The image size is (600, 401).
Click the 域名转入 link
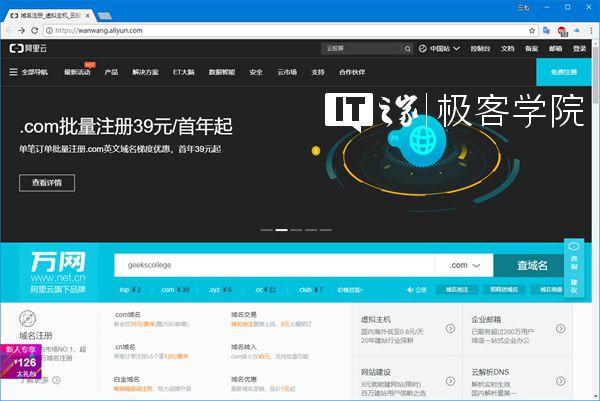(243, 347)
